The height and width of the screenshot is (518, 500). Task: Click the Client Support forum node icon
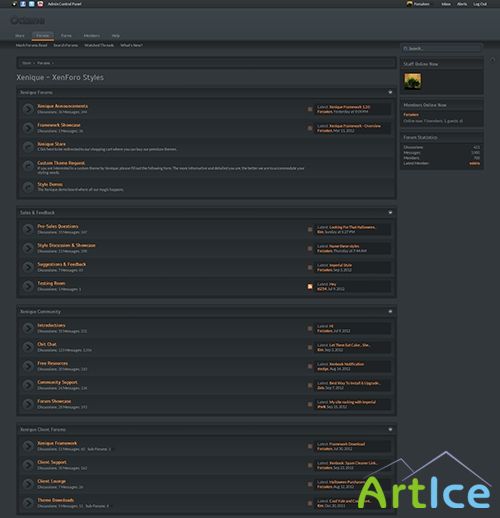point(28,465)
